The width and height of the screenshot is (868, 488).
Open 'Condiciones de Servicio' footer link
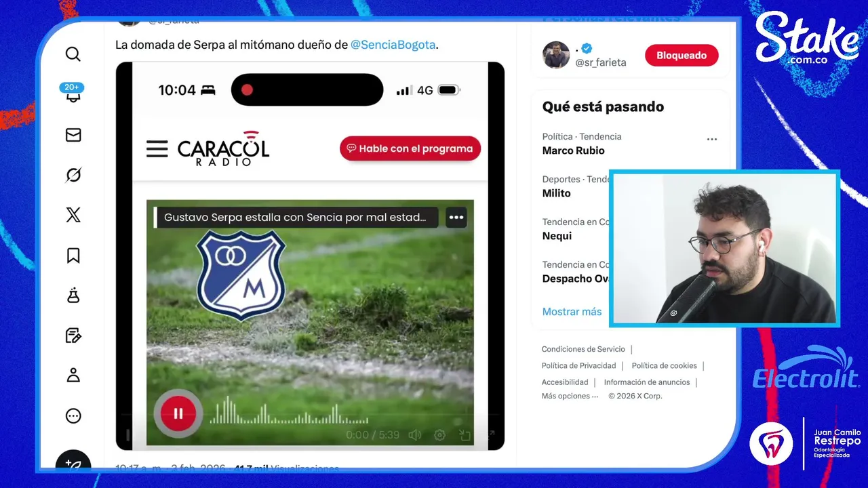[x=583, y=349]
